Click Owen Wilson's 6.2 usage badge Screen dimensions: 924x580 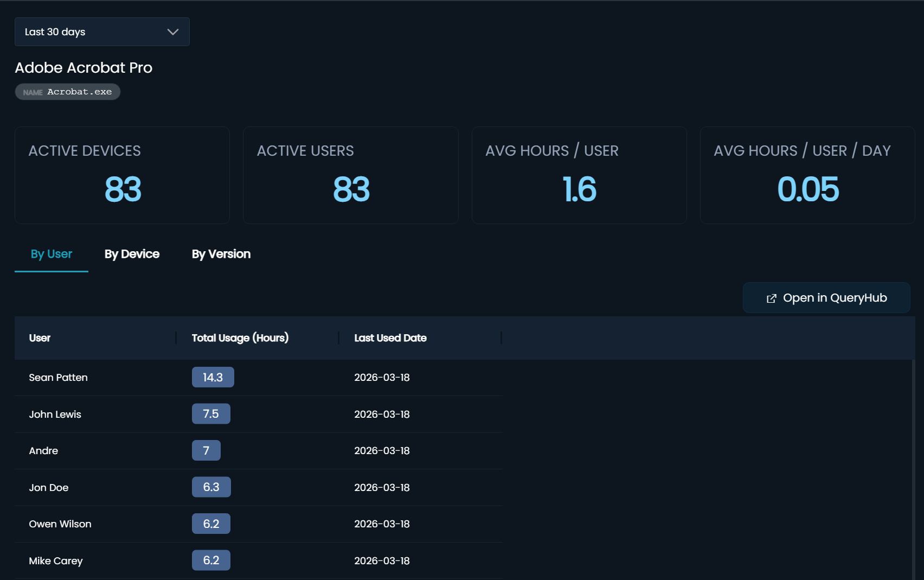211,524
